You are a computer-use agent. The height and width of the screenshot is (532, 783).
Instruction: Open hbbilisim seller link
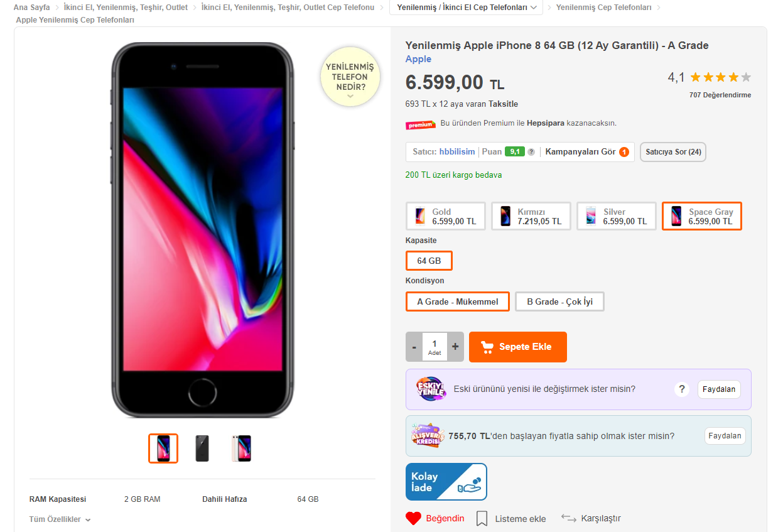pyautogui.click(x=457, y=152)
